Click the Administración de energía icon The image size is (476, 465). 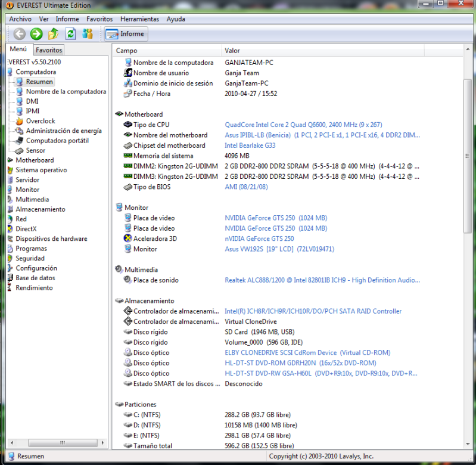(x=20, y=131)
